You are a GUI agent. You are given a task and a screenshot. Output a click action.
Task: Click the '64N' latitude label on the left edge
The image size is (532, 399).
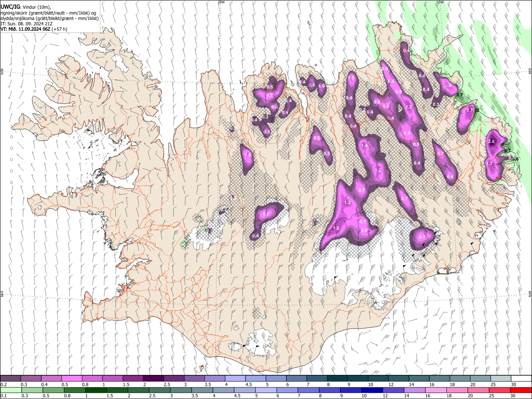coord(2,294)
